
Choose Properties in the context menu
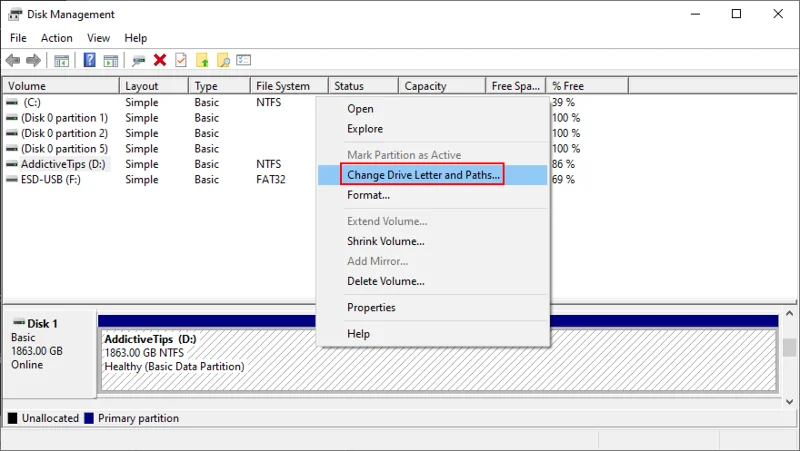371,307
